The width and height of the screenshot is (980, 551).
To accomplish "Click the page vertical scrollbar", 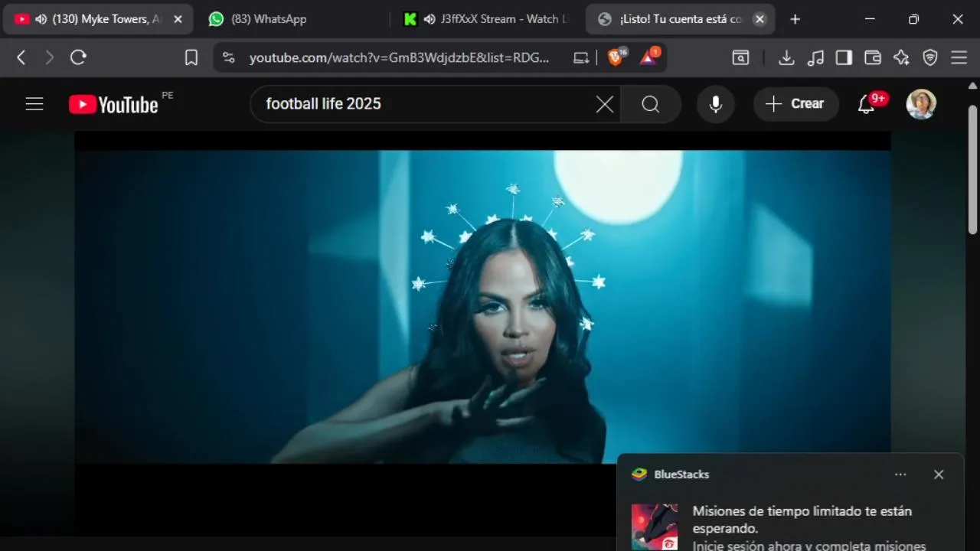I will [x=972, y=170].
